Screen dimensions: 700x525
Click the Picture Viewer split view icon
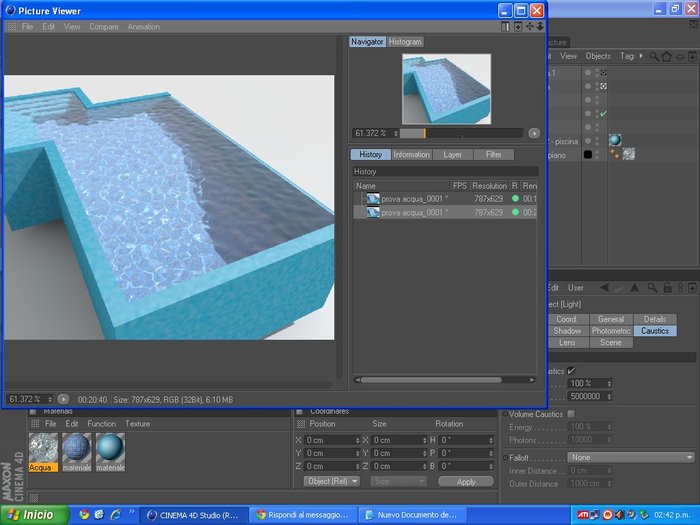(x=505, y=27)
